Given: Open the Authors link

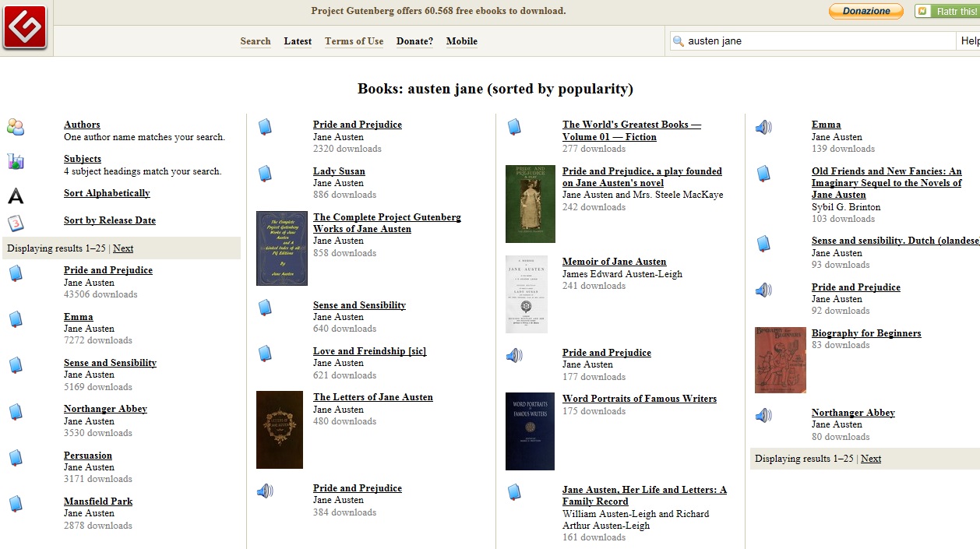Looking at the screenshot, I should click(x=82, y=125).
